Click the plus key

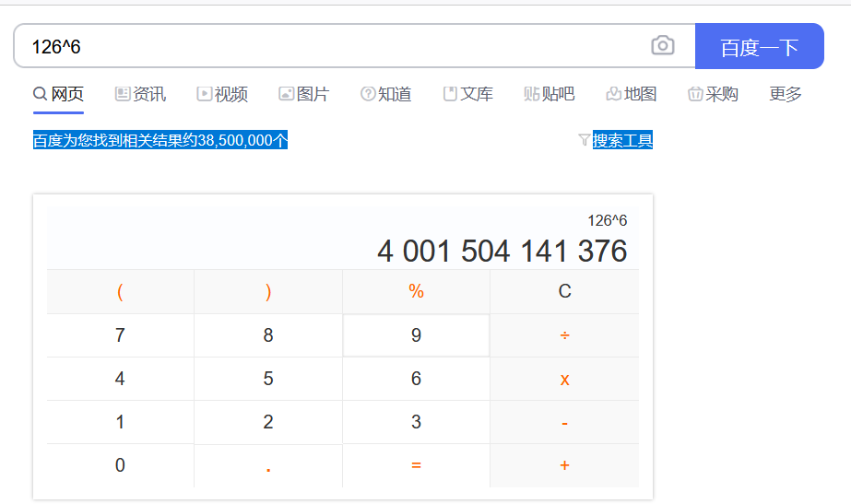564,465
